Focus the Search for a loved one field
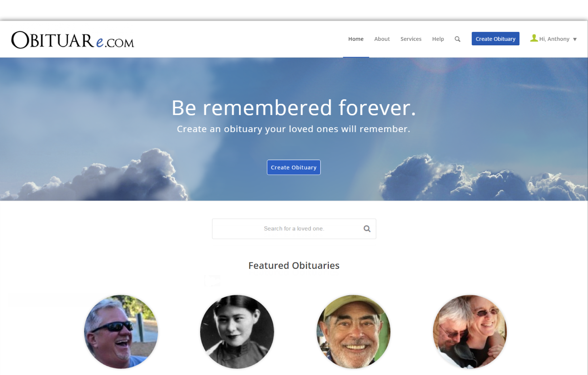The height and width of the screenshot is (375, 588). [x=294, y=229]
